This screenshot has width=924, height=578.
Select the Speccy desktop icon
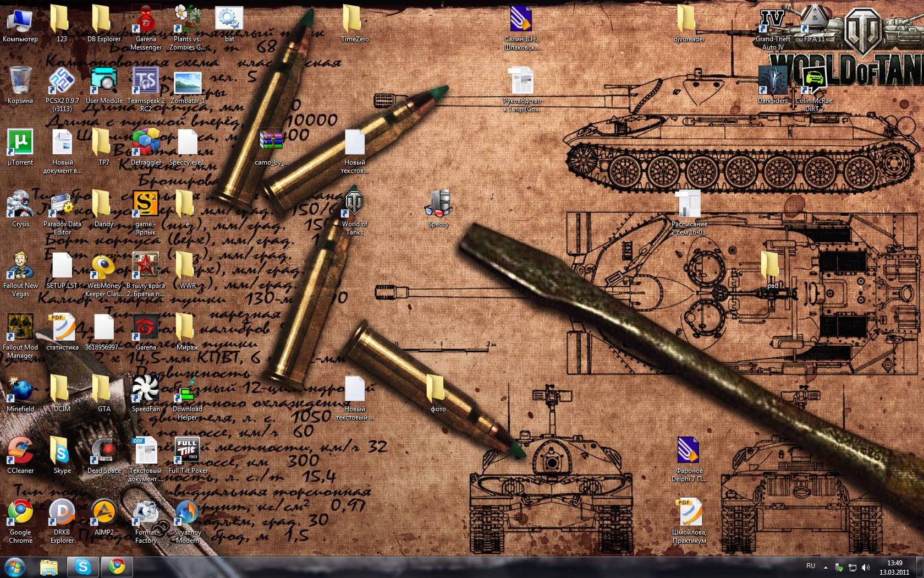point(438,205)
